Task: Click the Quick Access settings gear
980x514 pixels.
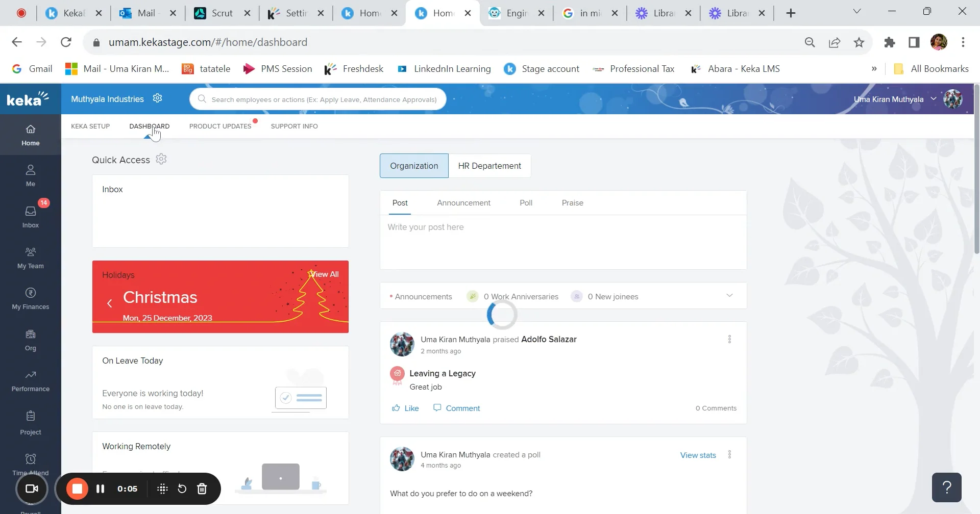Action: [x=161, y=159]
